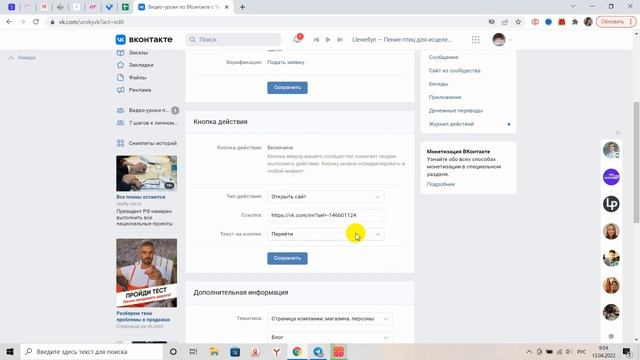640x360 pixels.
Task: Open Chrome from the taskbar
Action: click(297, 351)
